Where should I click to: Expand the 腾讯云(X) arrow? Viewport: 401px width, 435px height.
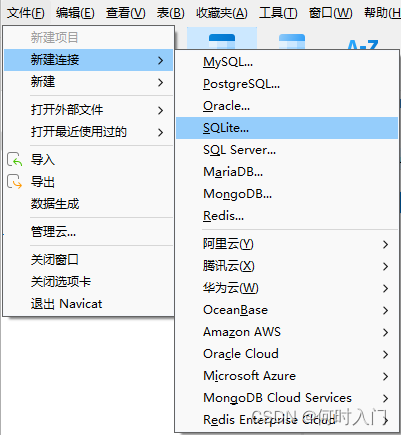(386, 267)
